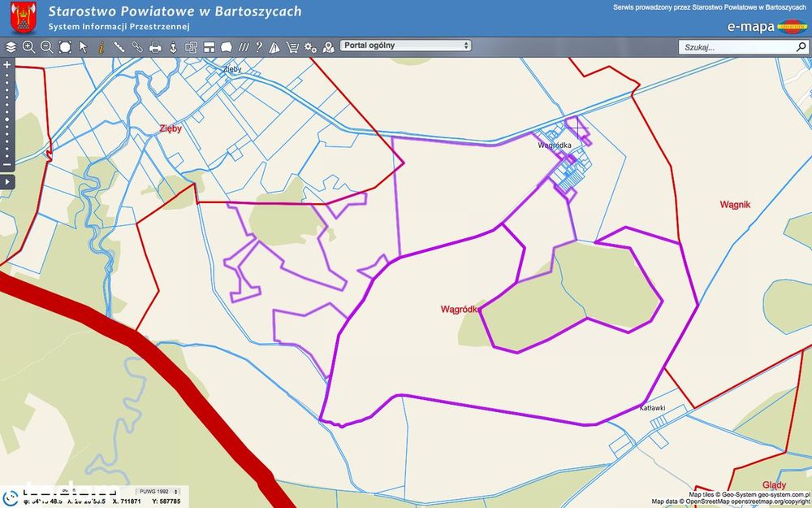Zoom out using the slider minus button
The image size is (812, 508).
pos(7,165)
